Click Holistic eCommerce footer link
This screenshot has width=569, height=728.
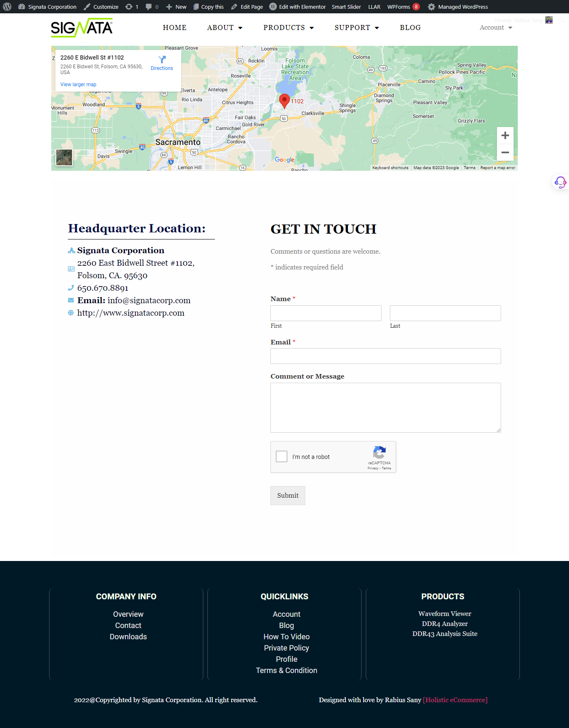click(455, 700)
